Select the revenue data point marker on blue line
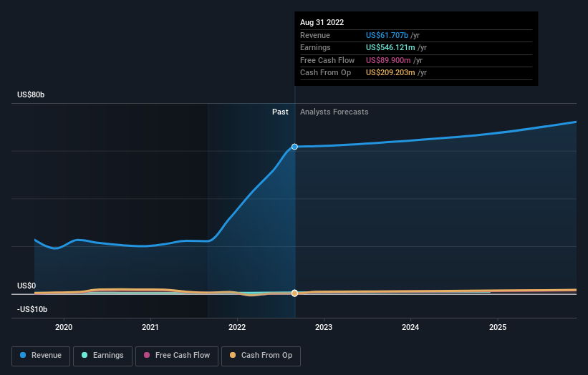 coord(295,147)
